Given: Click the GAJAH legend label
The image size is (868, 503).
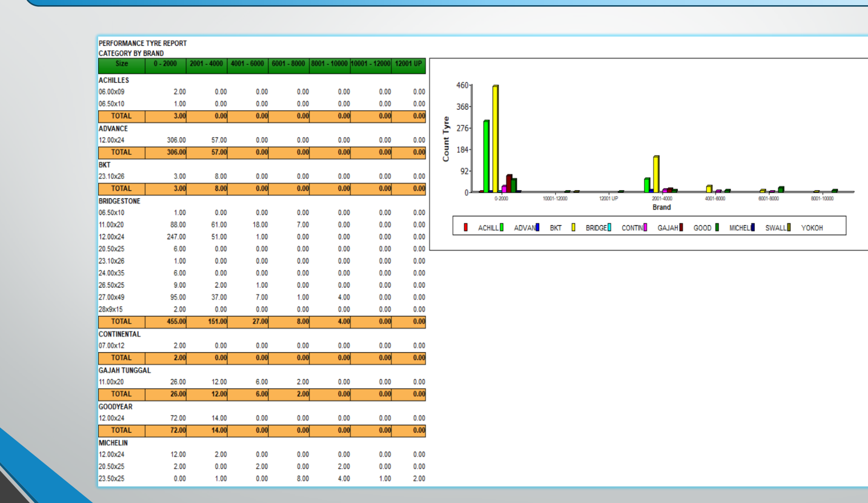Looking at the screenshot, I should coord(668,228).
